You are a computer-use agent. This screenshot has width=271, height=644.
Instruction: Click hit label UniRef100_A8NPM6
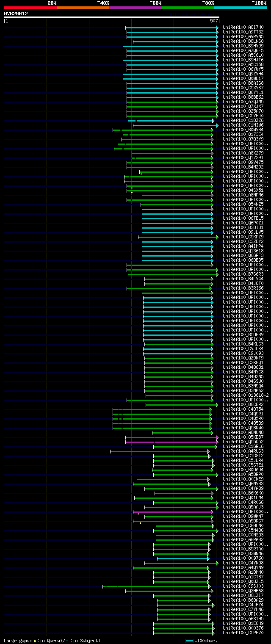[x=243, y=195]
